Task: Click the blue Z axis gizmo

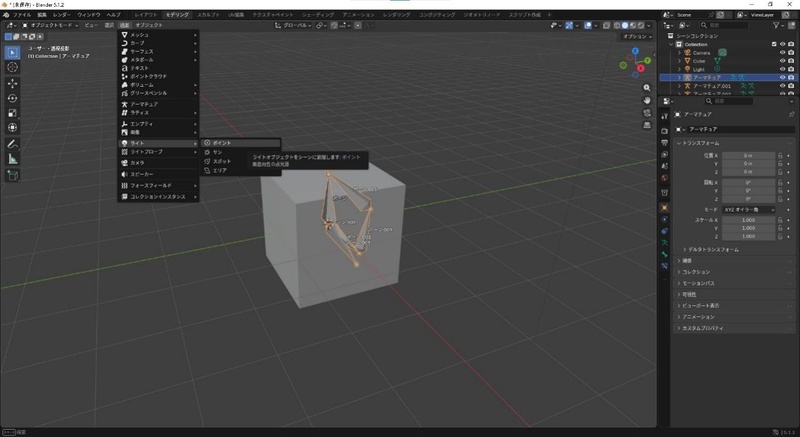Action: click(x=635, y=51)
